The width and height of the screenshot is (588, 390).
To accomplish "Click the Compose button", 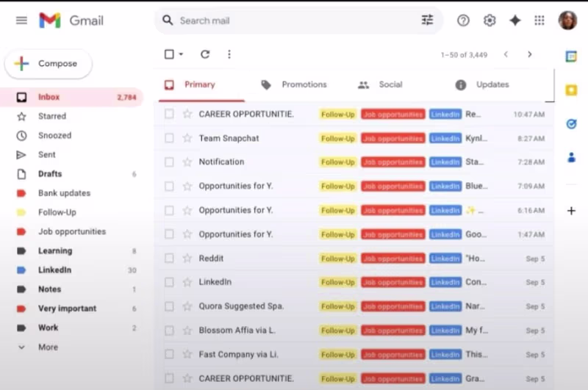I will (49, 63).
